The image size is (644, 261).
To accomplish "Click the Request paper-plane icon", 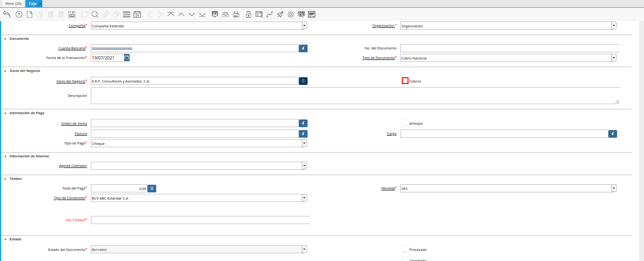I will (x=280, y=14).
